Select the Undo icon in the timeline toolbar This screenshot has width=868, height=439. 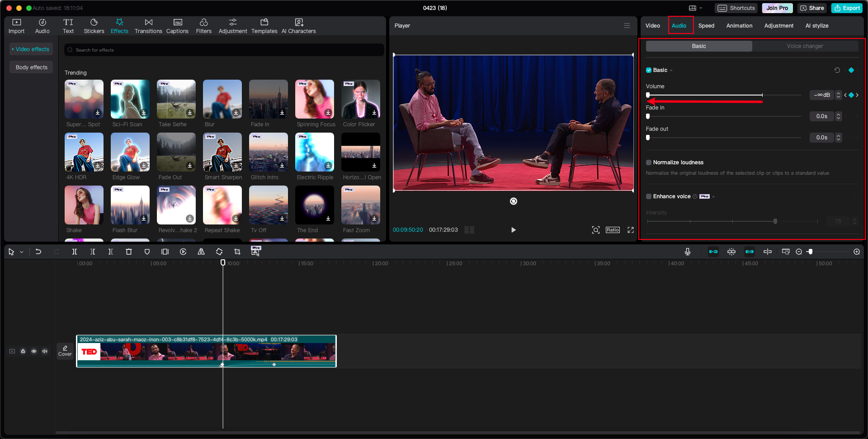tap(38, 252)
